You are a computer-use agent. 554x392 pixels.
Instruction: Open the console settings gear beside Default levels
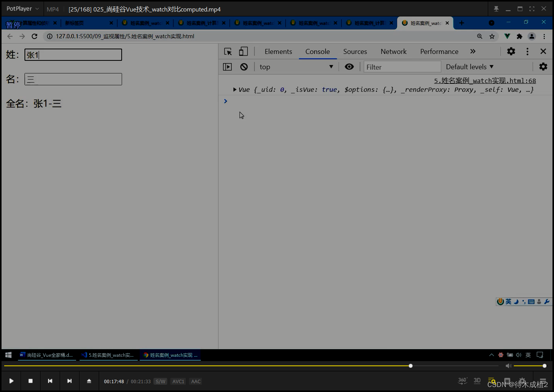[543, 67]
